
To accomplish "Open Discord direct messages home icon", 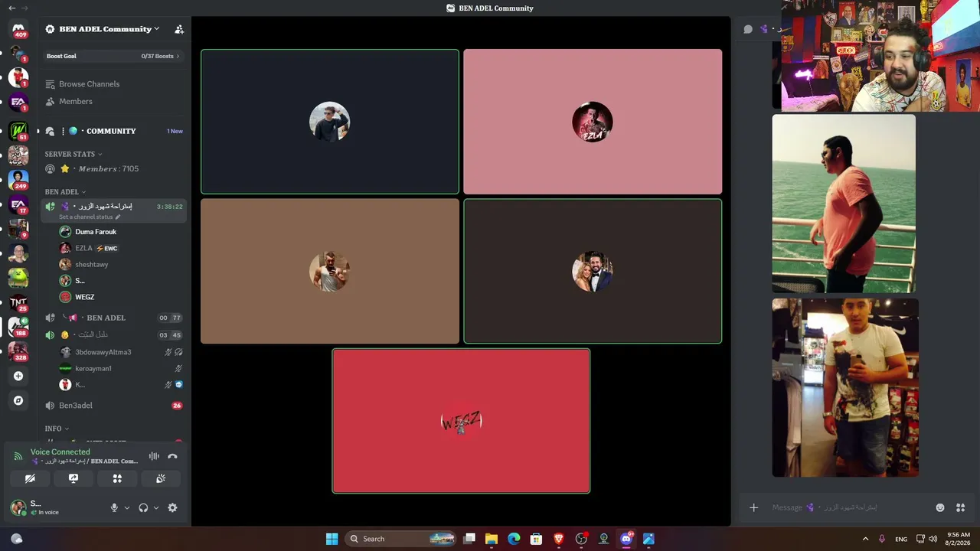I will [18, 30].
